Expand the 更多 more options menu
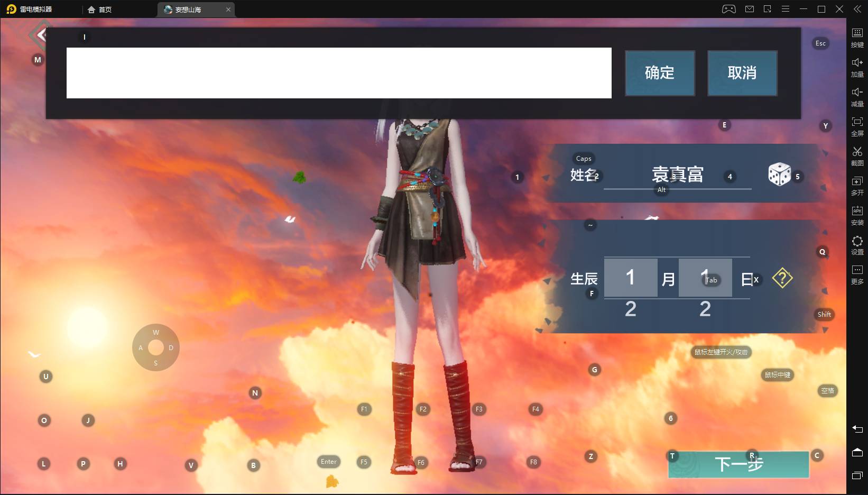The height and width of the screenshot is (495, 868). pos(857,274)
